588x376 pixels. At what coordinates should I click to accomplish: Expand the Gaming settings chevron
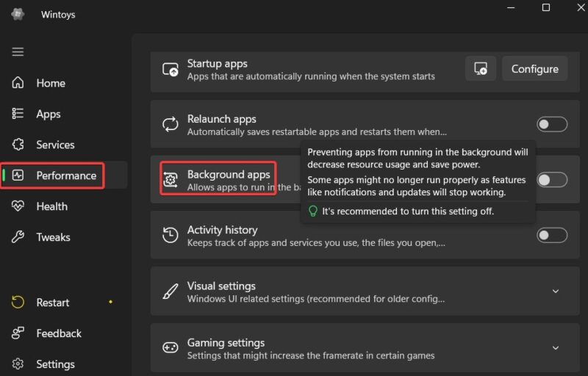[556, 348]
